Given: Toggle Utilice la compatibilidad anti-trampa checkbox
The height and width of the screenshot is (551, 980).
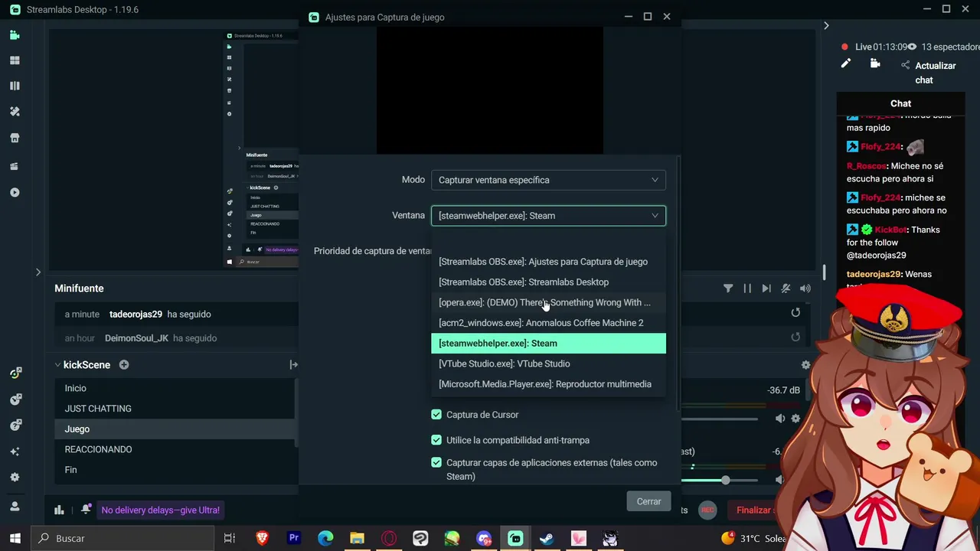Looking at the screenshot, I should tap(436, 440).
